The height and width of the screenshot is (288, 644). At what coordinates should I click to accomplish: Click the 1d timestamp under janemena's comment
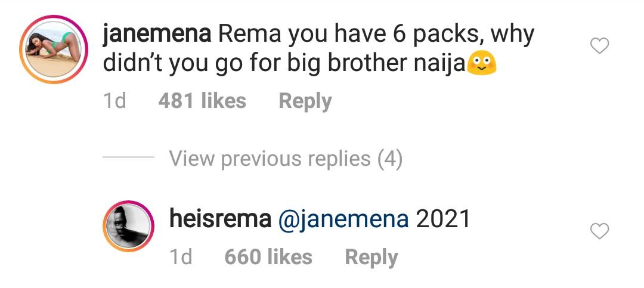(114, 101)
